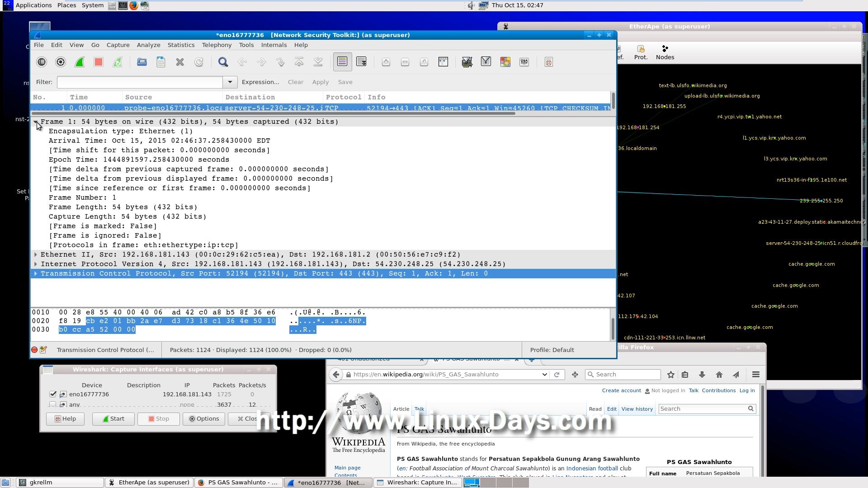Open the Internals menu

(274, 45)
